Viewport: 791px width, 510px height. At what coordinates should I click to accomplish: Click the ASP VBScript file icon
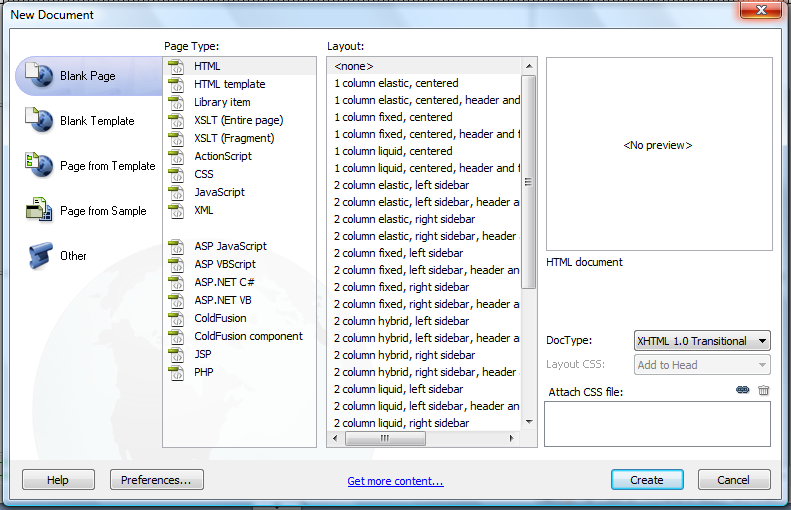tap(176, 265)
